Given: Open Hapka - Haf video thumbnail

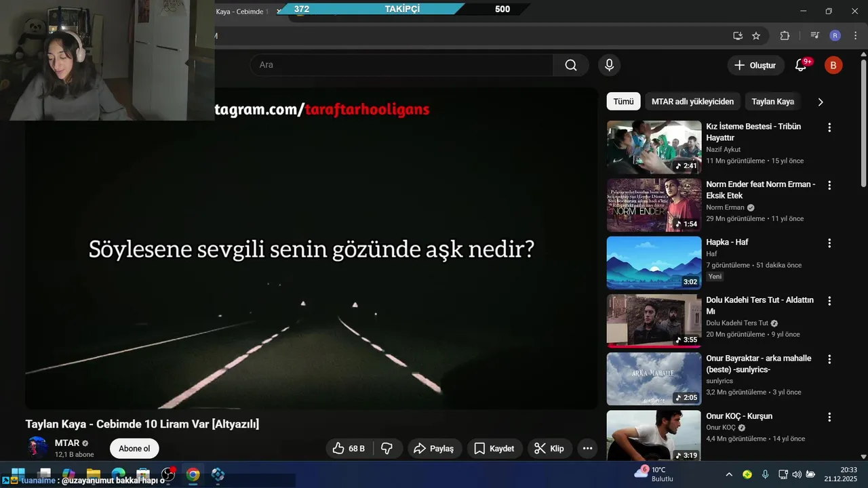Looking at the screenshot, I should 654,263.
